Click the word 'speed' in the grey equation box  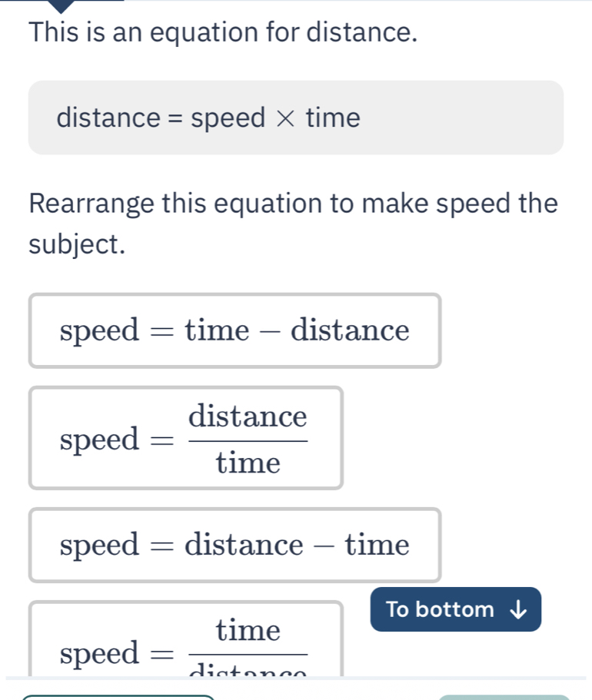click(x=228, y=119)
